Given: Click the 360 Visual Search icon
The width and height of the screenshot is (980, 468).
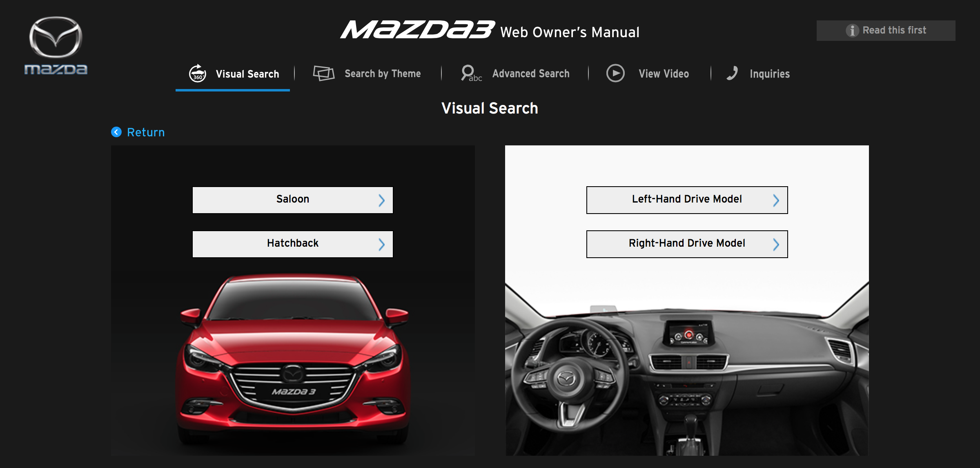Looking at the screenshot, I should click(198, 74).
